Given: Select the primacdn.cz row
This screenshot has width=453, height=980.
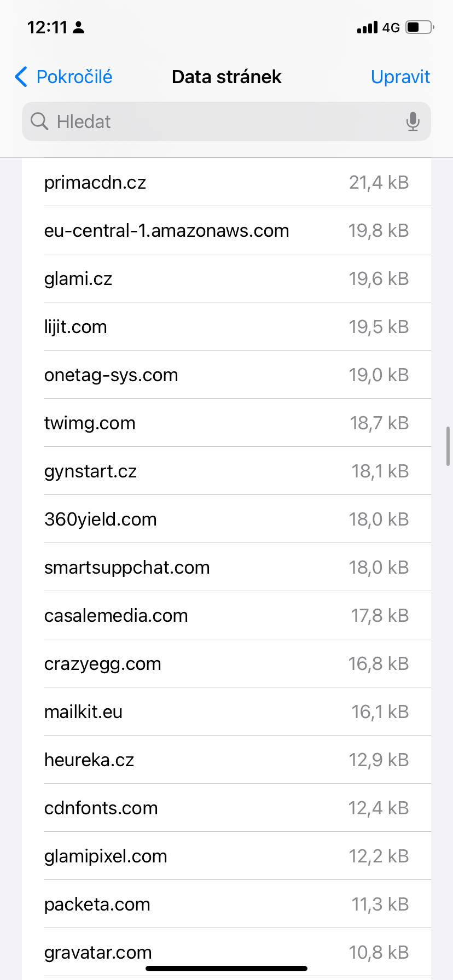Looking at the screenshot, I should click(226, 182).
